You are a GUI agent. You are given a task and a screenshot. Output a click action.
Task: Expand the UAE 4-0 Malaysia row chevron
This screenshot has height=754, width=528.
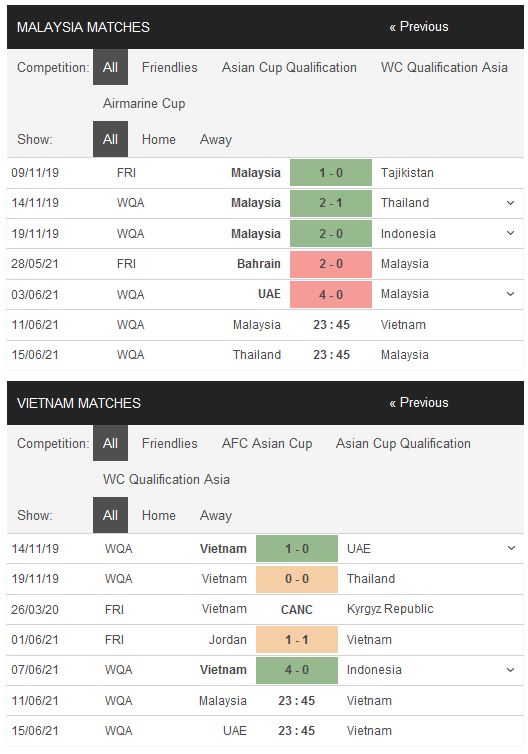pyautogui.click(x=511, y=294)
